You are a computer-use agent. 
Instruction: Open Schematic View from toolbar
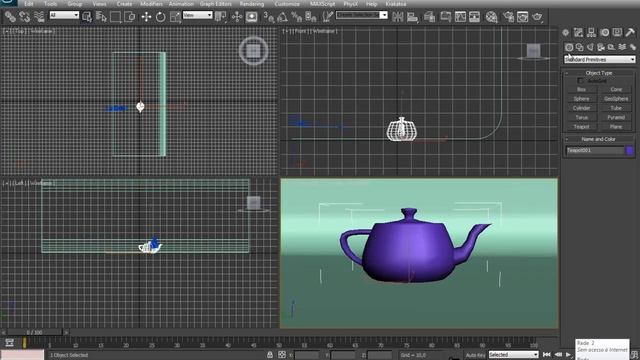pos(474,17)
